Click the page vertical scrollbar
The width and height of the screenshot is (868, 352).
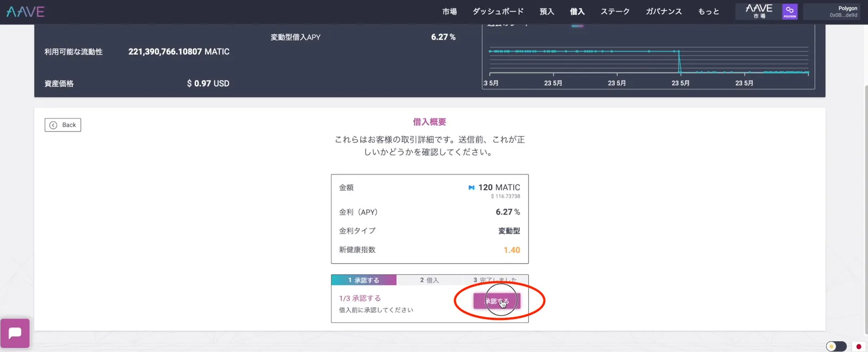(x=865, y=209)
